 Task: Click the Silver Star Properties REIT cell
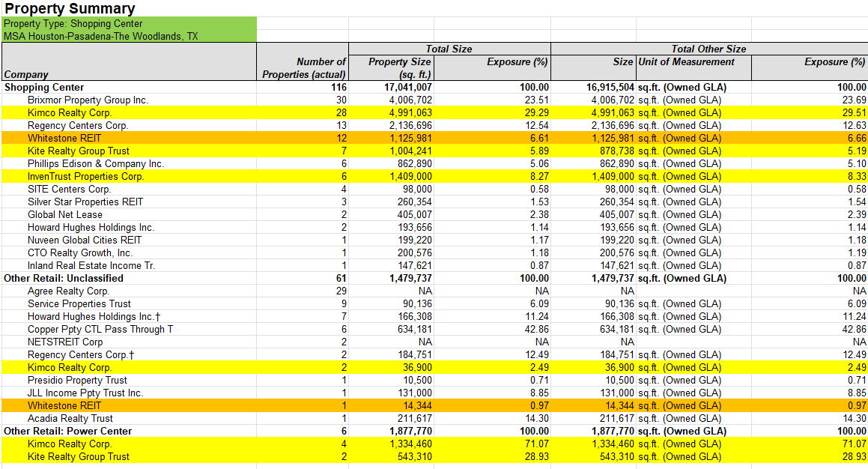(85, 202)
